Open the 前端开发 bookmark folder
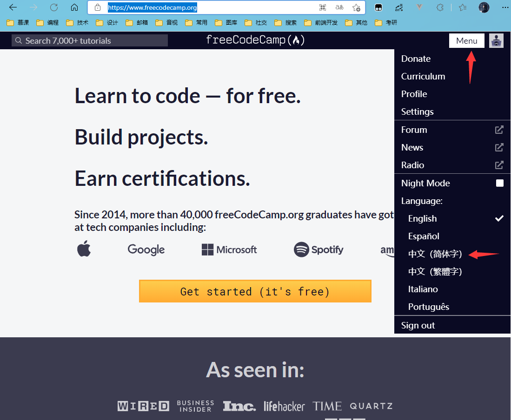Image resolution: width=511 pixels, height=420 pixels. [321, 22]
